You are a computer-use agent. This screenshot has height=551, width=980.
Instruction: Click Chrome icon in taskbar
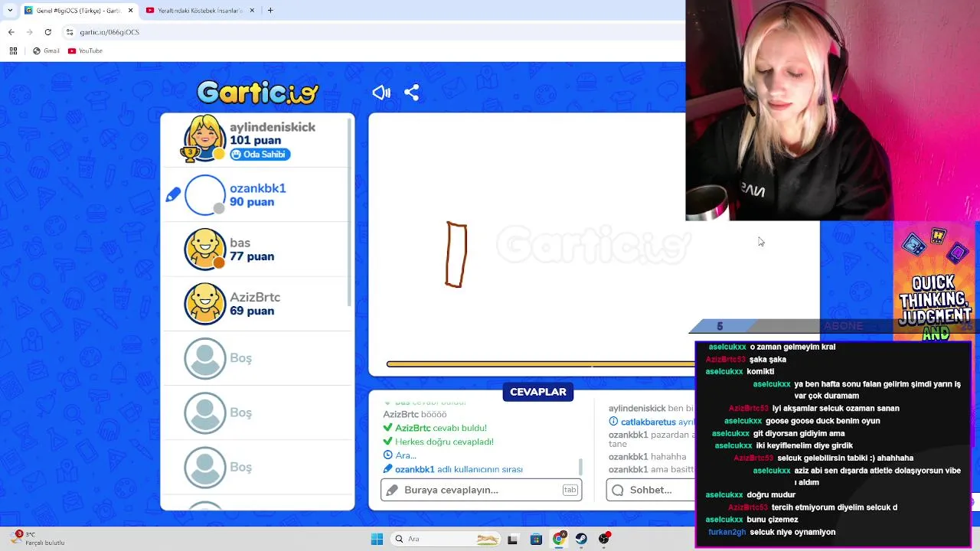tap(559, 539)
